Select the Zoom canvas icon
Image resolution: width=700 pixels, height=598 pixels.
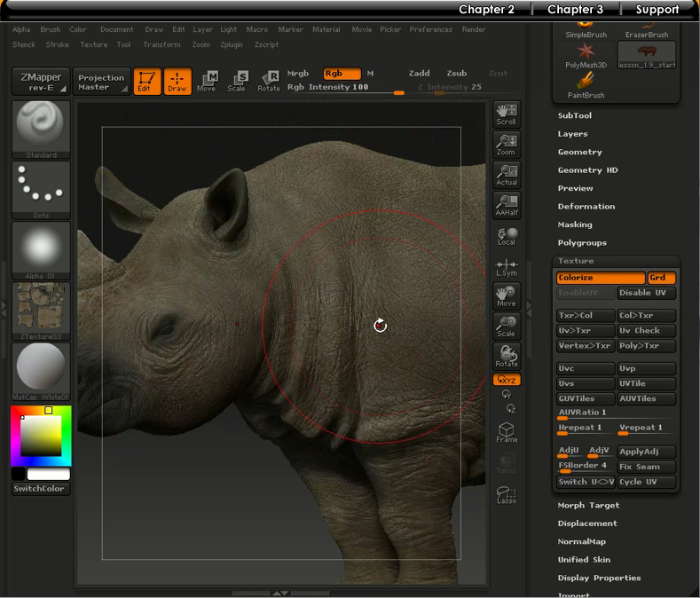pyautogui.click(x=506, y=145)
